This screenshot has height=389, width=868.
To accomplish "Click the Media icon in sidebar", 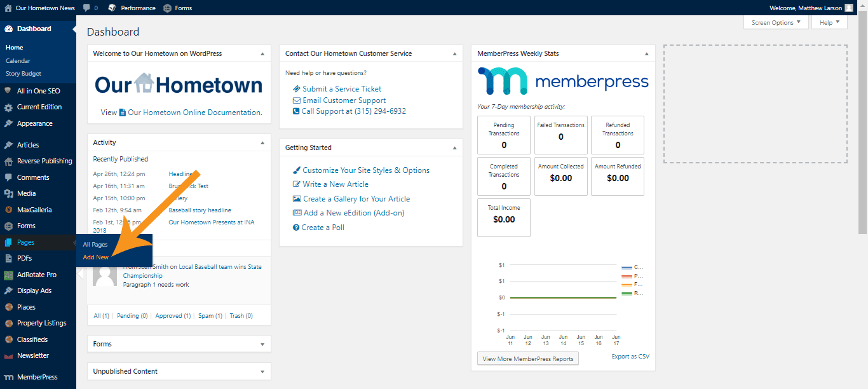I will (8, 193).
